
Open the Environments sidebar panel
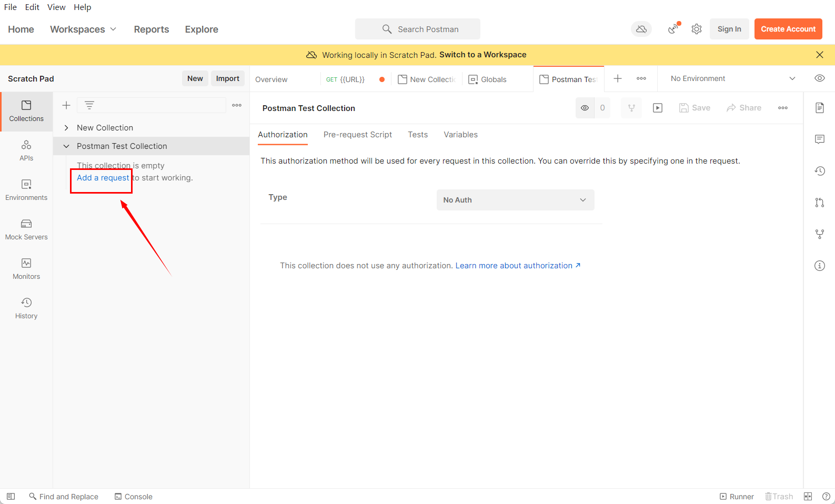tap(26, 190)
